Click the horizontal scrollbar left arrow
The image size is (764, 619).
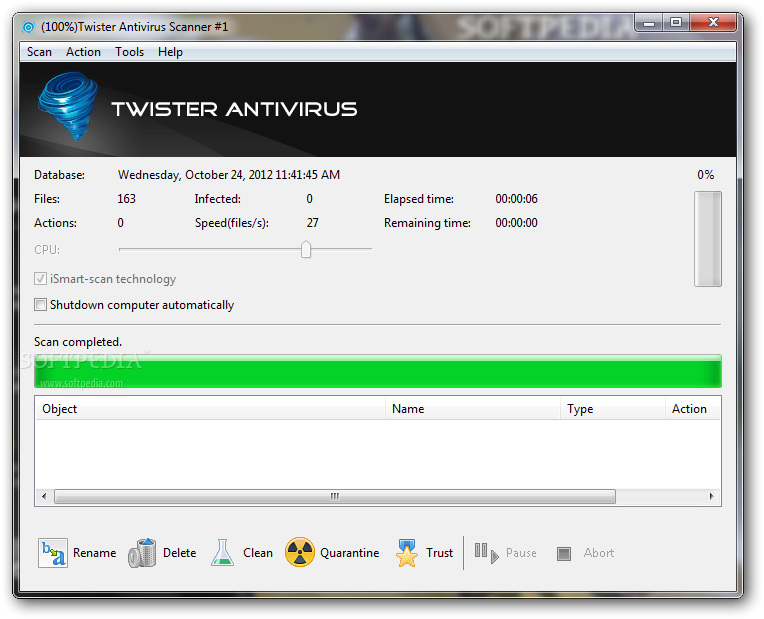(44, 497)
